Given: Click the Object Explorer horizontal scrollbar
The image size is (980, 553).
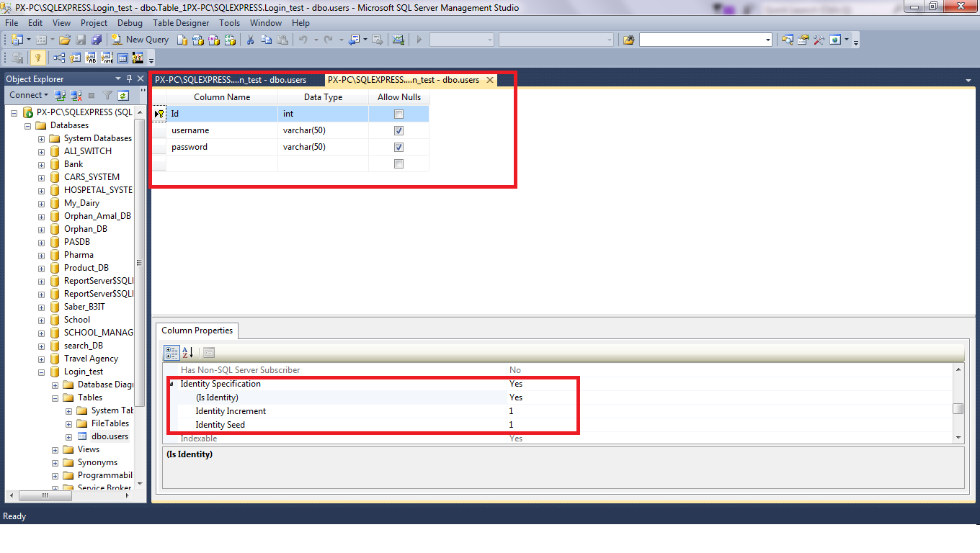Looking at the screenshot, I should tap(71, 495).
